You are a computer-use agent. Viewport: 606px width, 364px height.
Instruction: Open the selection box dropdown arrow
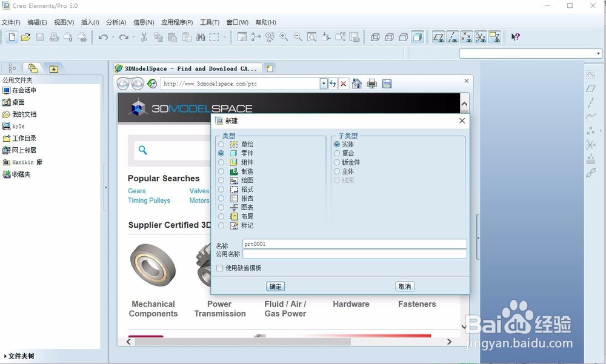click(224, 37)
